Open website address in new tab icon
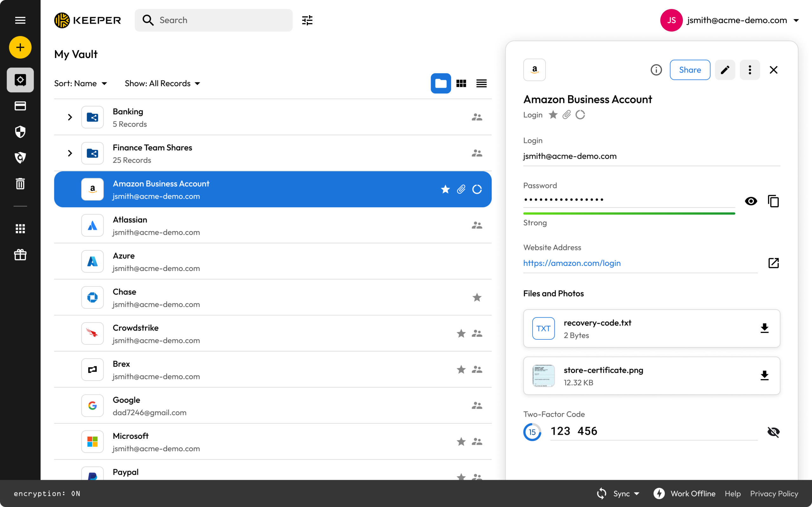Viewport: 812px width, 507px height. pos(773,263)
